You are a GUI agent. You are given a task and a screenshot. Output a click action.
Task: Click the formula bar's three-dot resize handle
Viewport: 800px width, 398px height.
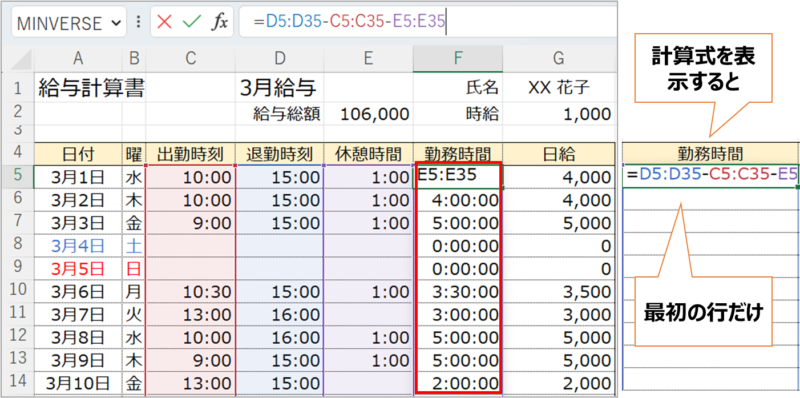click(138, 22)
